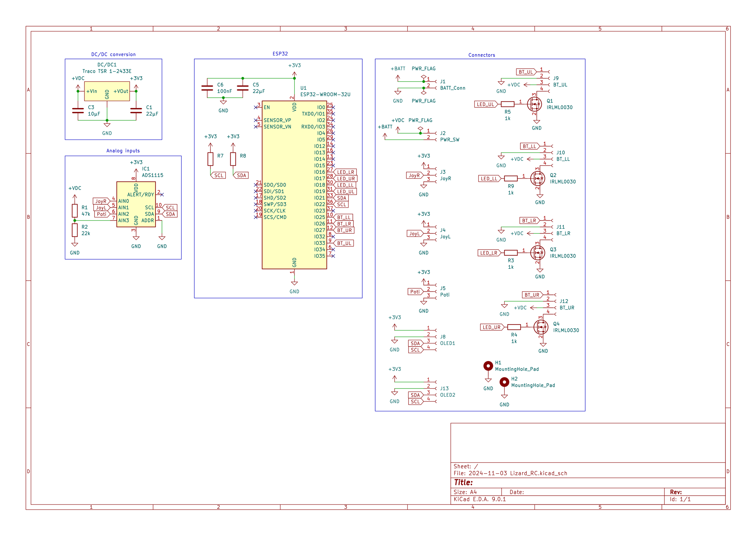
Task: Click the JoyL label at connector J4
Action: (x=415, y=233)
